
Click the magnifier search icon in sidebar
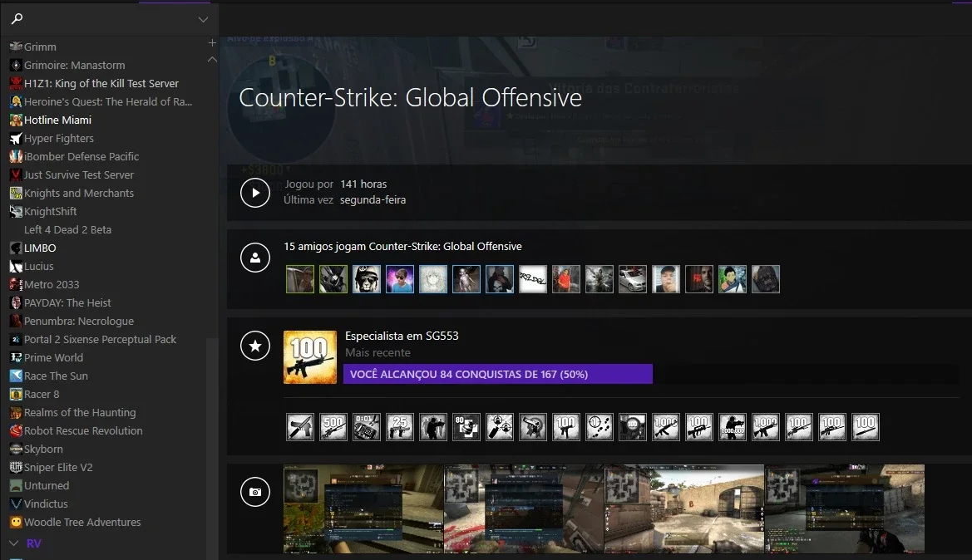(x=17, y=18)
